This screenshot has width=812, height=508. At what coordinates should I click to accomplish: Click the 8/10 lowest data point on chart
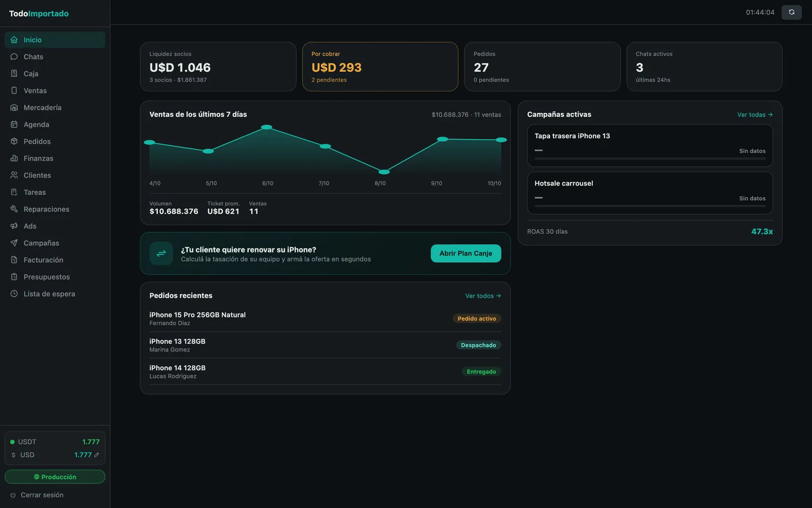(x=384, y=172)
